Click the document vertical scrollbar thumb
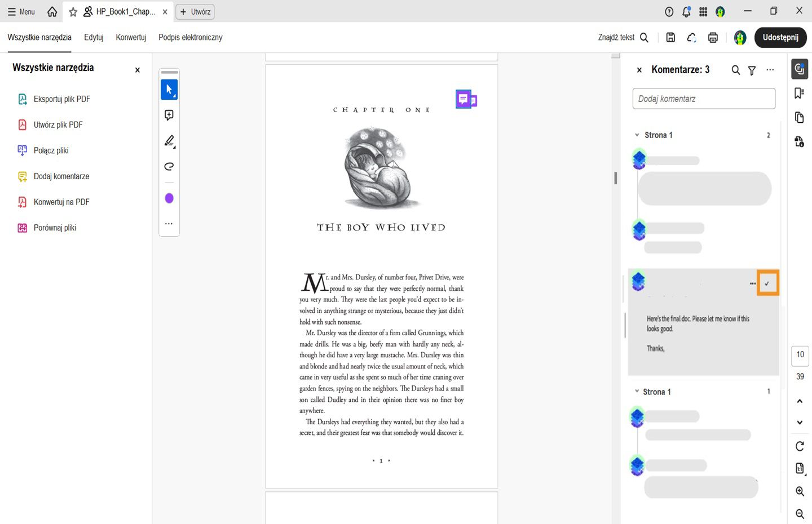Viewport: 812px width, 524px height. point(615,178)
